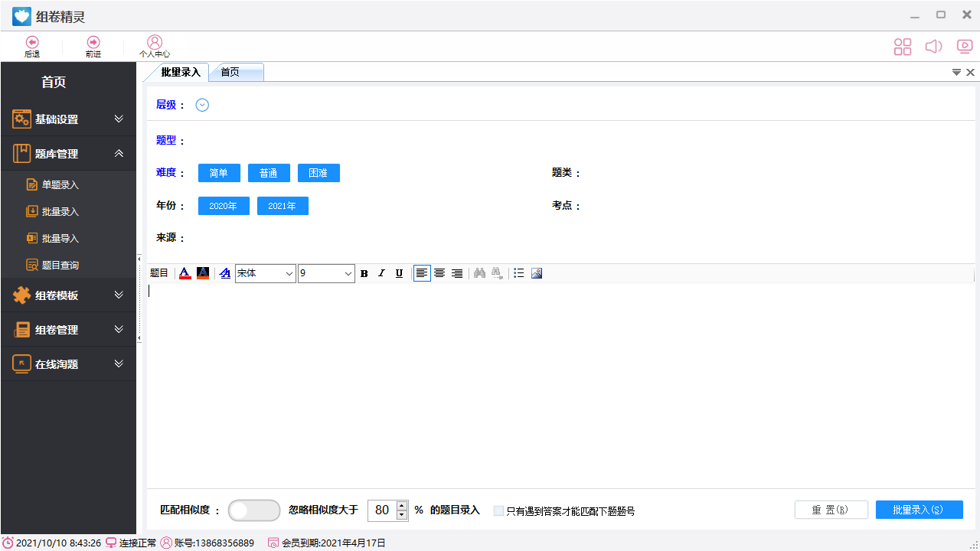Viewport: 980px width, 551px height.
Task: Click the find icon in the editor toolbar
Action: pyautogui.click(x=479, y=273)
